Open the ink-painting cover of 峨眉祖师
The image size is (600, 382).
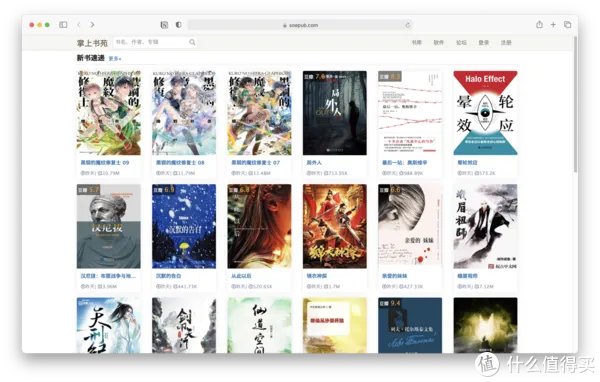486,226
